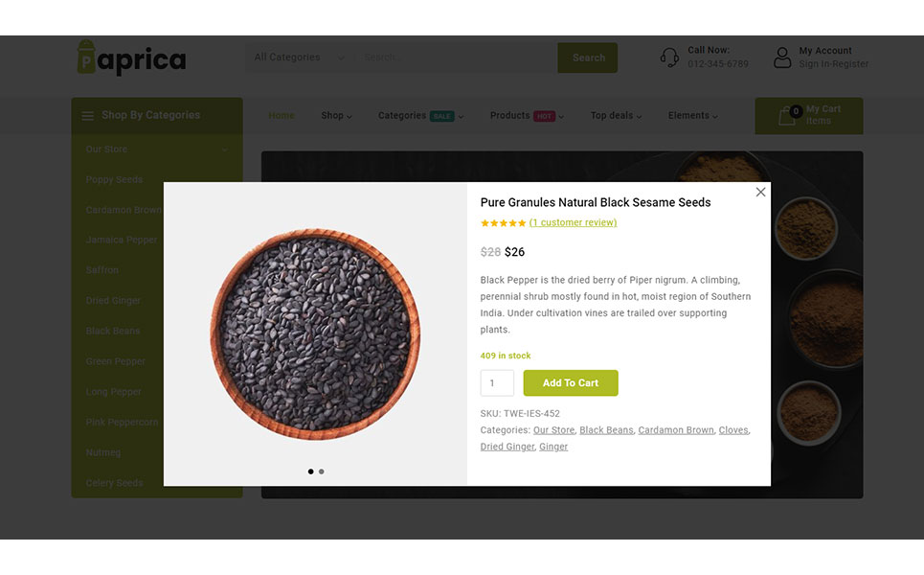Click the Paprica logo
This screenshot has width=924, height=575.
131,57
